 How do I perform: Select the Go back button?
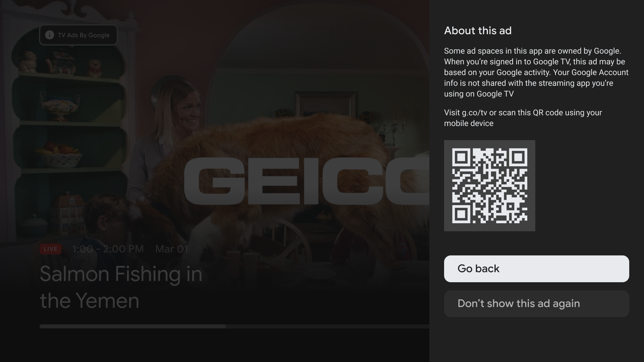click(x=536, y=269)
